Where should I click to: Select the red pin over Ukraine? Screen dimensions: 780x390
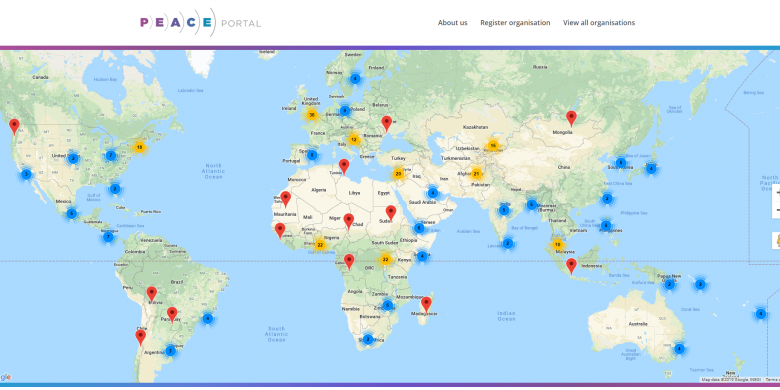387,123
